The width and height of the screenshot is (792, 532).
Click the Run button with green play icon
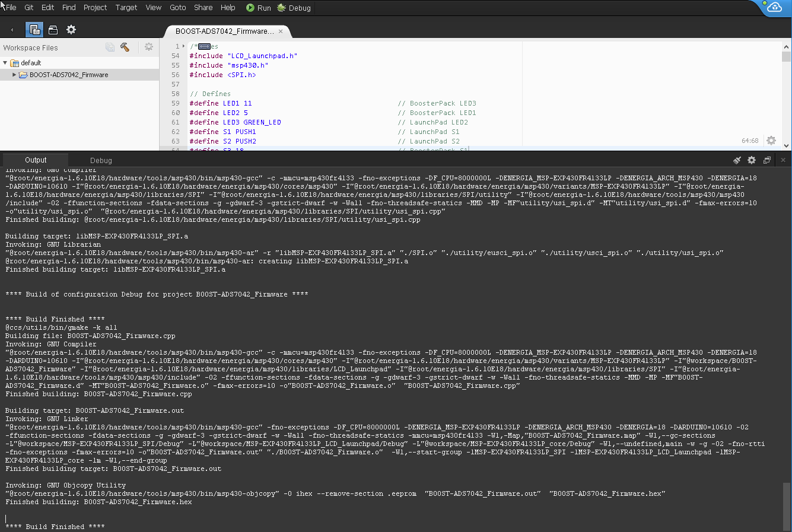[258, 8]
